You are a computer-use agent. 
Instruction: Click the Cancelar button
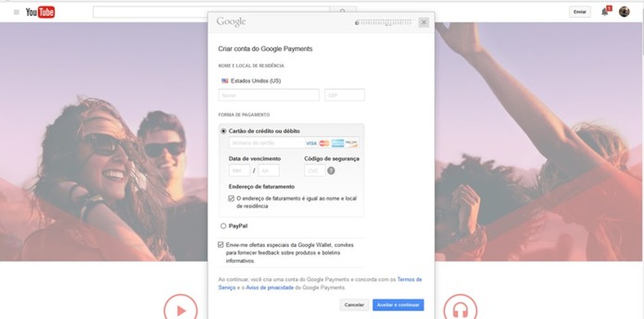[x=354, y=305]
